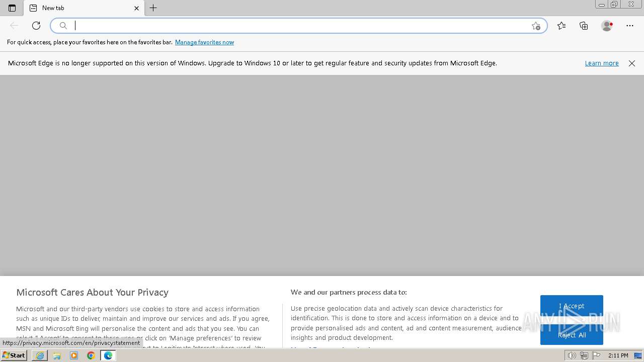Screen dimensions: 644x362
Task: Click Manage favorites now link
Action: (x=204, y=42)
